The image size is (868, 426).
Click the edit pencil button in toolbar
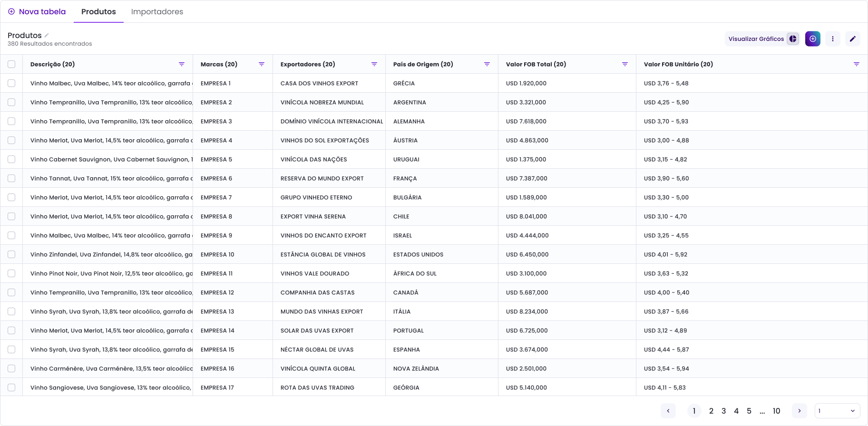click(853, 39)
